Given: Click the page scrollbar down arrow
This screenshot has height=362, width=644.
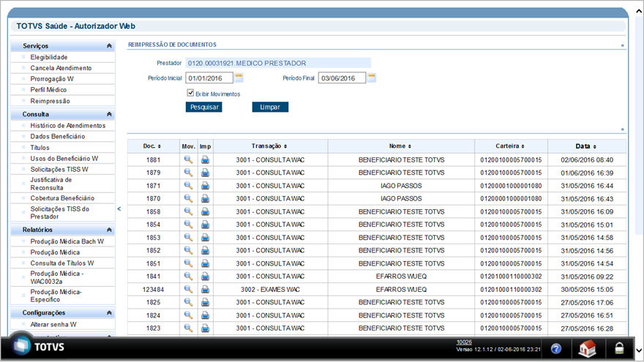Looking at the screenshot, I should (x=639, y=350).
